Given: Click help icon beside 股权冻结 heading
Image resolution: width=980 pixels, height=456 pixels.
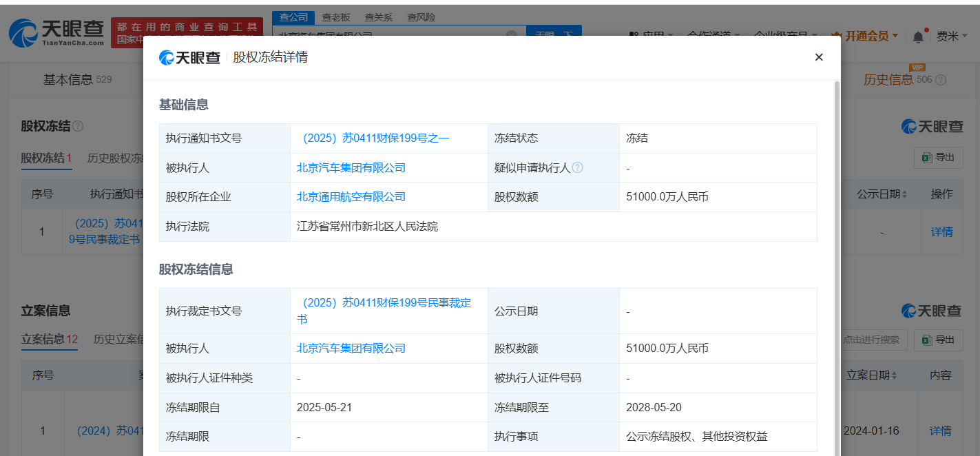Looking at the screenshot, I should click(x=78, y=127).
